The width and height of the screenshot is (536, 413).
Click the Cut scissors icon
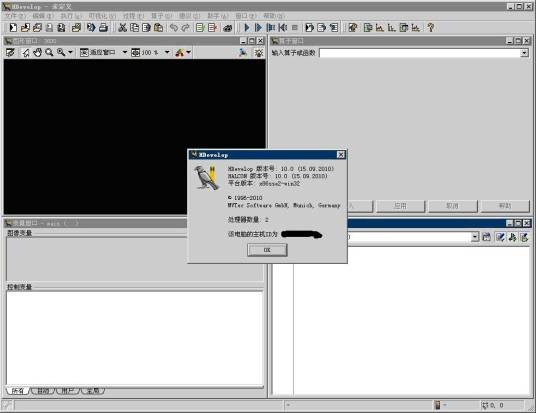tap(122, 27)
